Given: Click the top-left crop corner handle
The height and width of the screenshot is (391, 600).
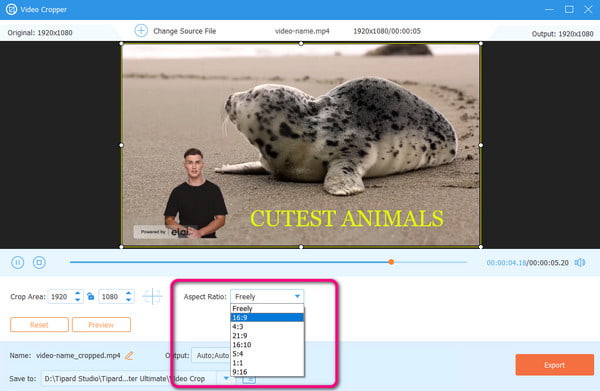Looking at the screenshot, I should click(122, 44).
